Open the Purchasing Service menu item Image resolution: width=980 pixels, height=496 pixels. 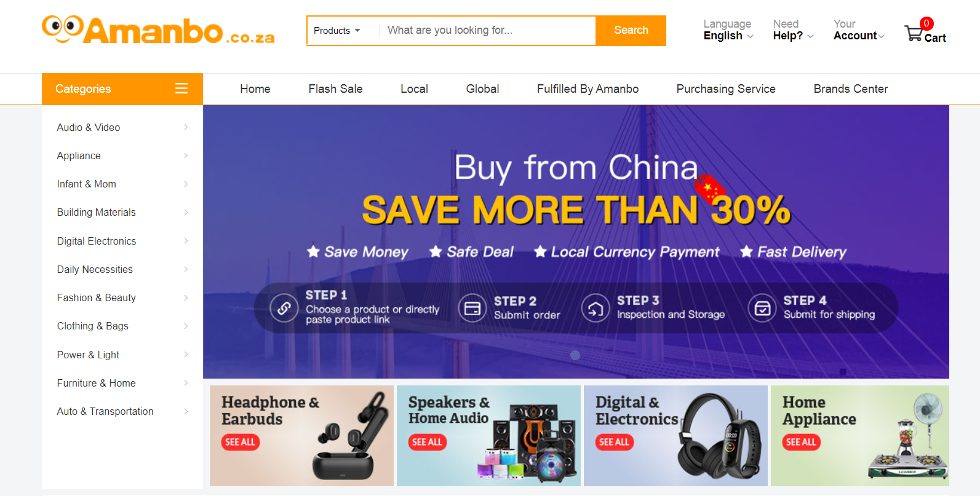point(726,89)
